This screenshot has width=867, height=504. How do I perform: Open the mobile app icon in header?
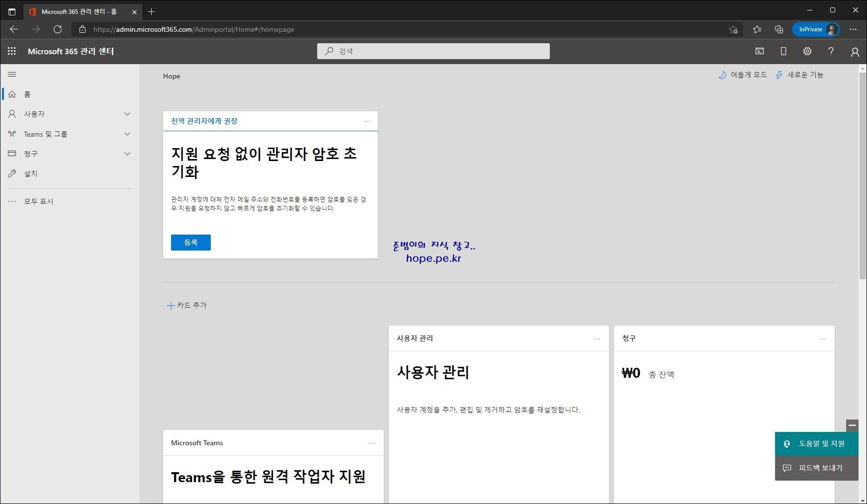pos(783,51)
